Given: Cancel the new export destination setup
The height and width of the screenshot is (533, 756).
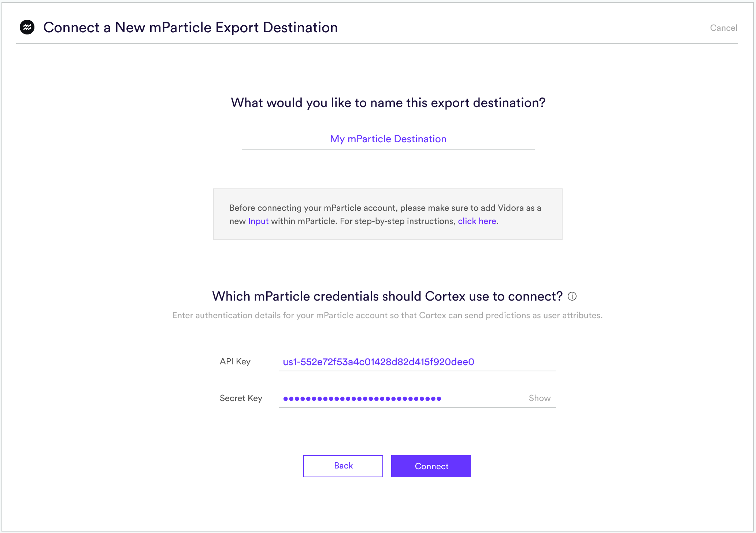Looking at the screenshot, I should 723,28.
